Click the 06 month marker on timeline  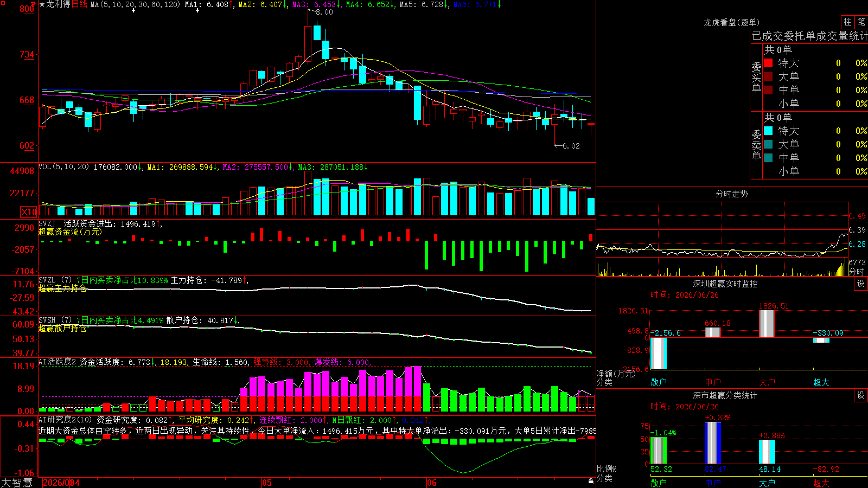click(x=431, y=483)
